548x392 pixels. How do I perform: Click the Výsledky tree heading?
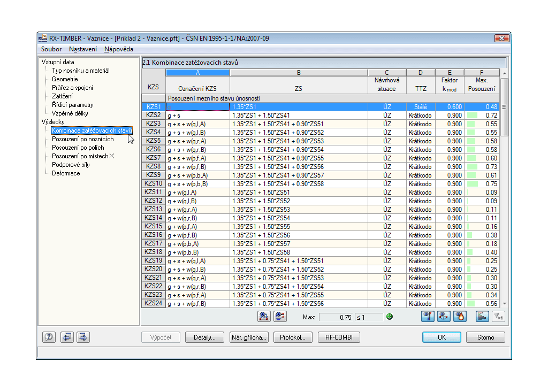coord(53,122)
